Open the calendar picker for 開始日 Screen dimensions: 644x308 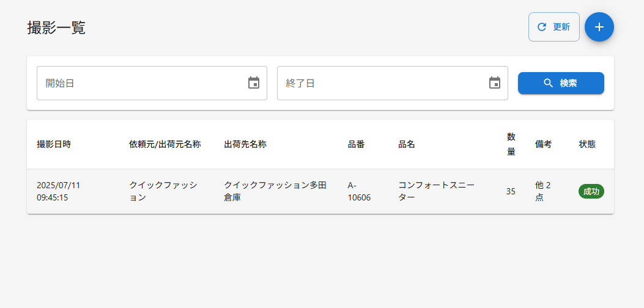pos(254,83)
